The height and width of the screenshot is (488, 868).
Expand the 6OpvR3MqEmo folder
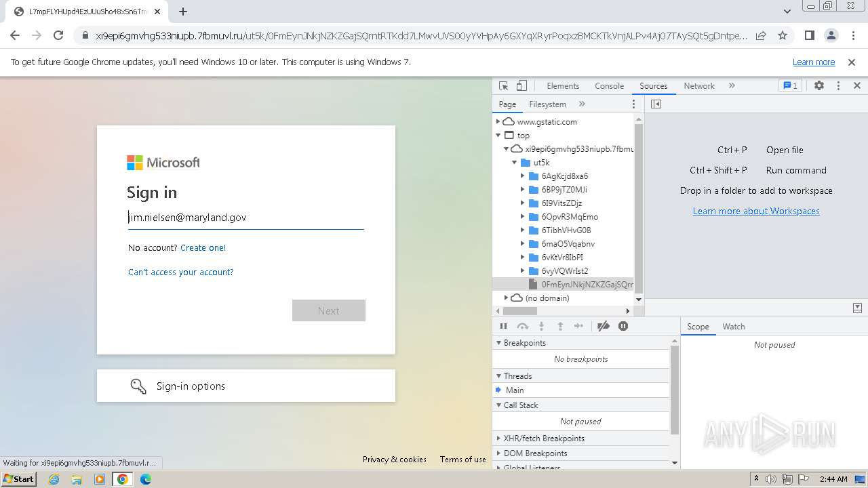pyautogui.click(x=523, y=217)
